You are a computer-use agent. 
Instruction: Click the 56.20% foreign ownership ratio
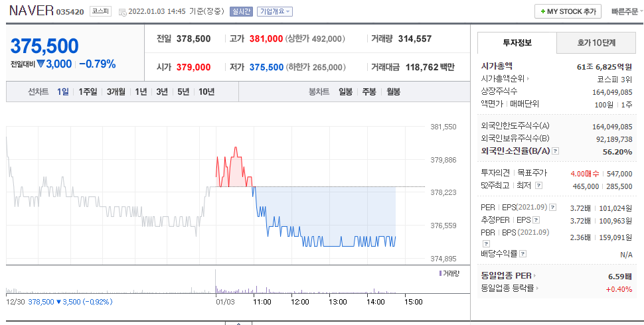617,152
